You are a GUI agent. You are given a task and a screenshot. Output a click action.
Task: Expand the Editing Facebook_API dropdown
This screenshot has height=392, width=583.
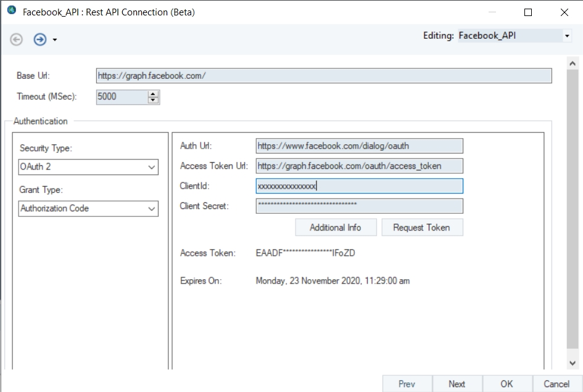pos(567,36)
